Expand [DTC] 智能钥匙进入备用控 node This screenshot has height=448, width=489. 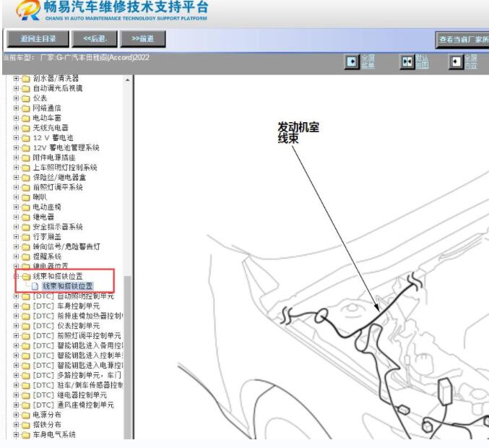[x=16, y=345]
